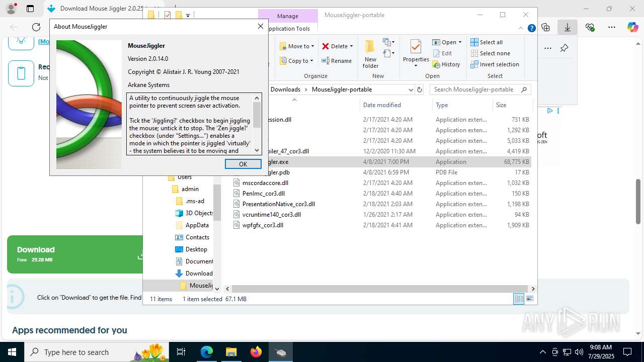Click the Copy to icon in ribbon
This screenshot has height=362, width=644.
[x=283, y=61]
